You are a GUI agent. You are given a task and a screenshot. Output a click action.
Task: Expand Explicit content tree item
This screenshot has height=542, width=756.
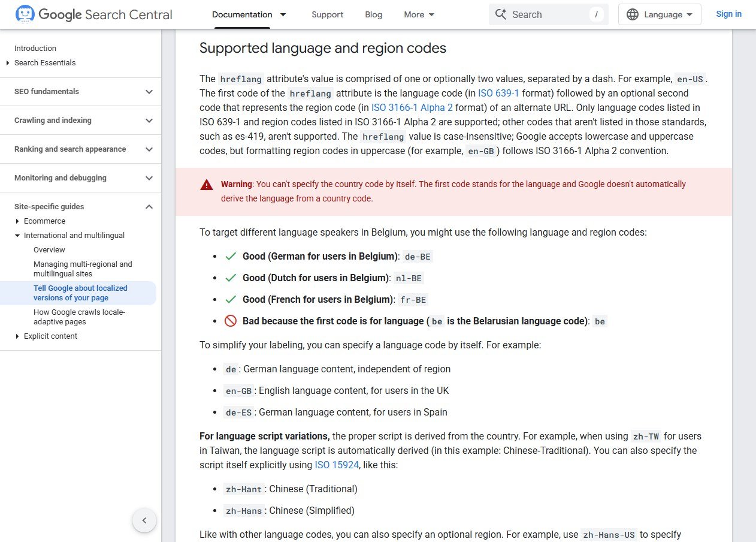[17, 336]
